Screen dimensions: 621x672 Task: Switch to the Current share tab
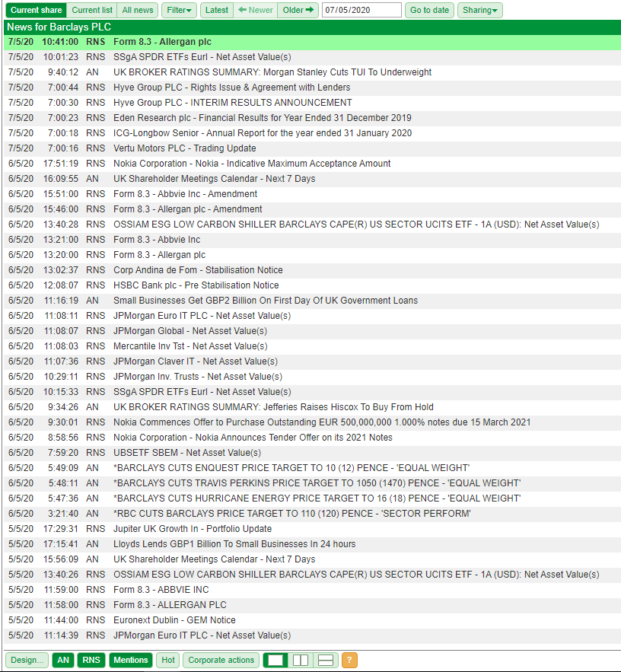coord(36,11)
